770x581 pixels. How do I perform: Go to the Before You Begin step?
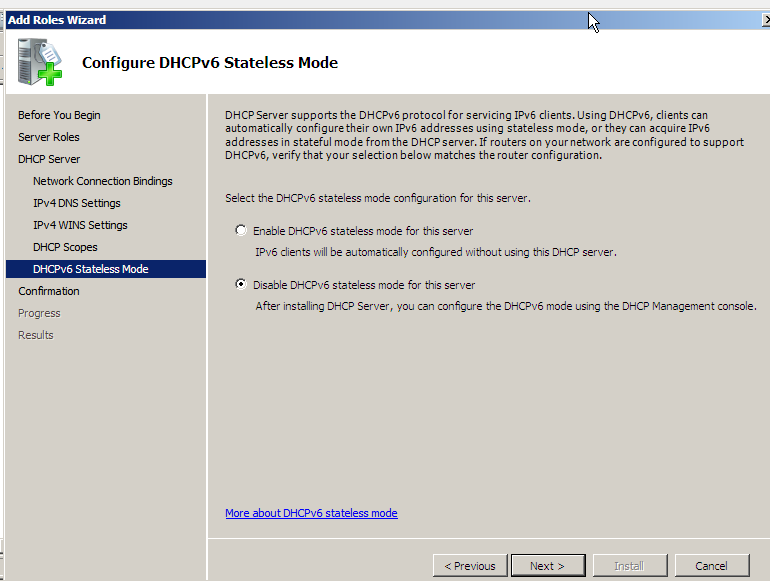(x=59, y=115)
